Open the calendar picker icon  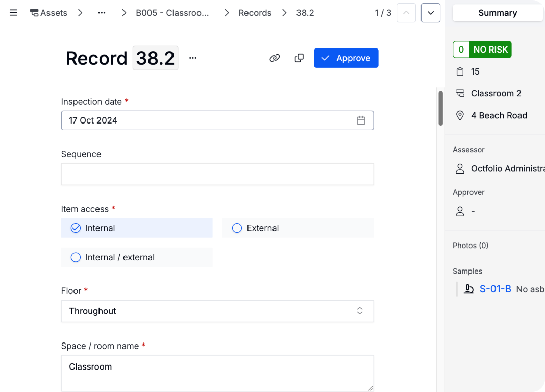point(361,120)
